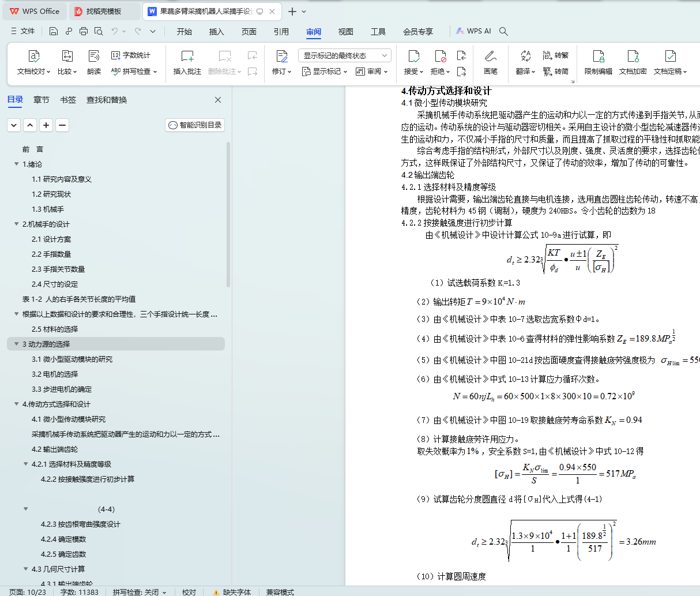The image size is (700, 596).
Task: Click 文档加密 document encryption
Action: point(633,63)
